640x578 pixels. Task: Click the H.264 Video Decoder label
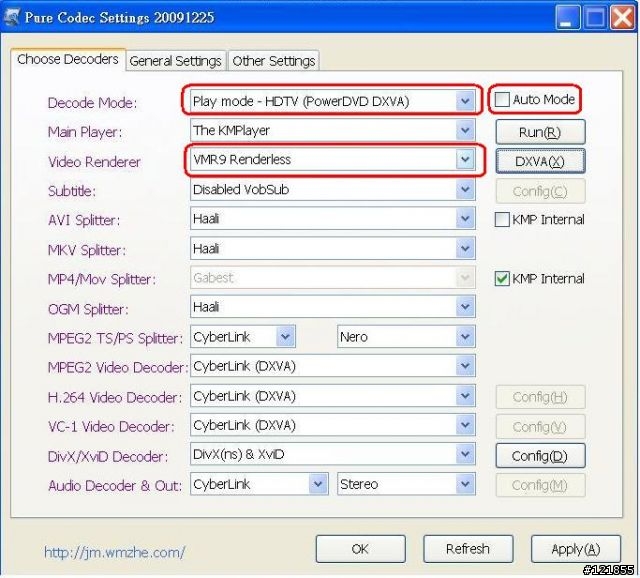[115, 398]
